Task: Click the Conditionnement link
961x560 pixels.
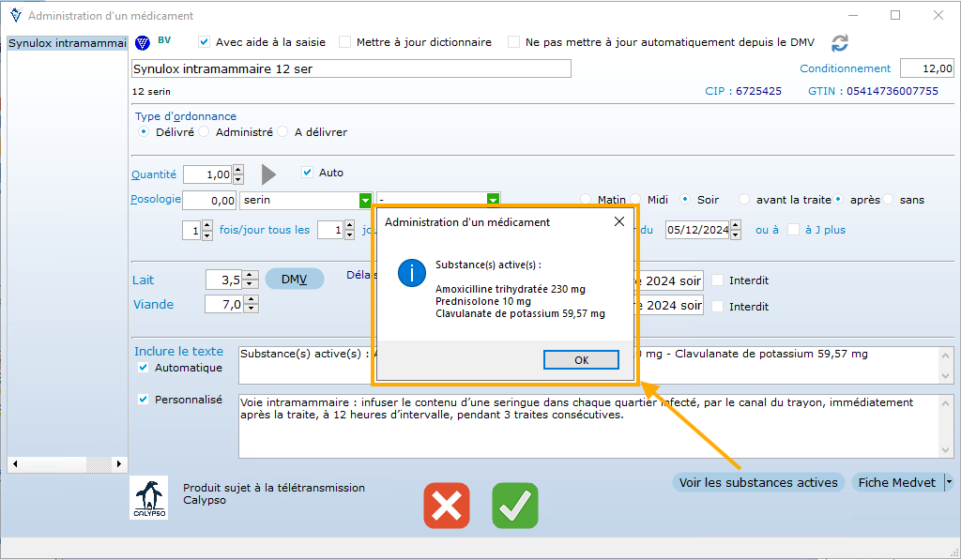Action: [846, 68]
